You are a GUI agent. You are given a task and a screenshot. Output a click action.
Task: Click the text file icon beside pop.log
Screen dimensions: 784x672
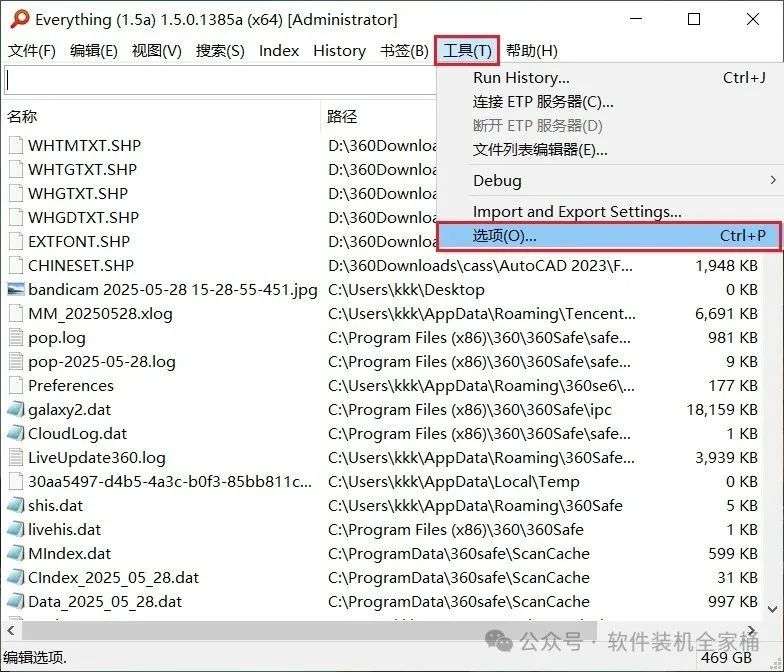pyautogui.click(x=16, y=338)
